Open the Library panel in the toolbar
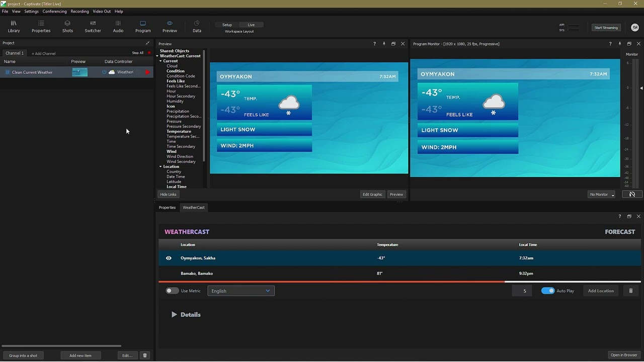This screenshot has width=644, height=362. [14, 27]
